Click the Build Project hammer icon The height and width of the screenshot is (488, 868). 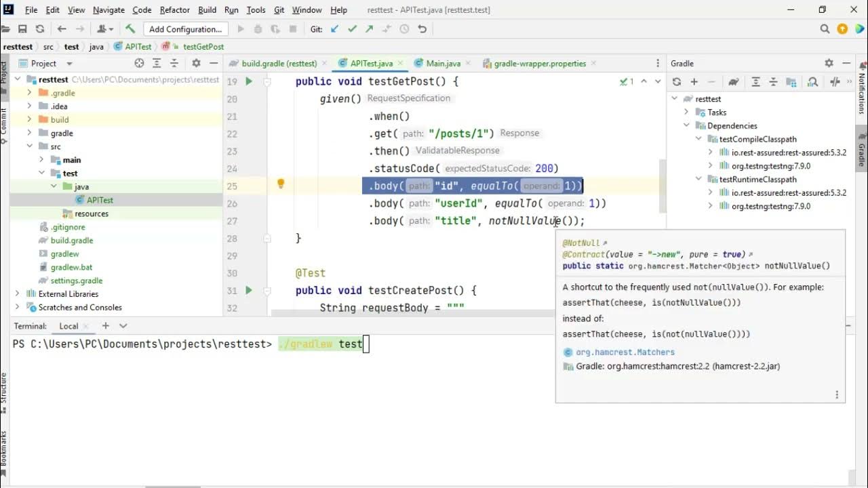pyautogui.click(x=130, y=29)
